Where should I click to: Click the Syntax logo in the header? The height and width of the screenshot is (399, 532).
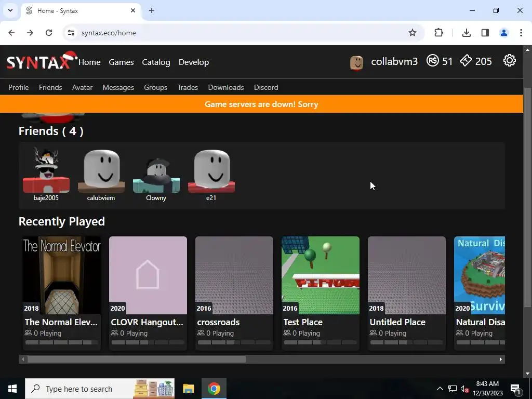42,61
